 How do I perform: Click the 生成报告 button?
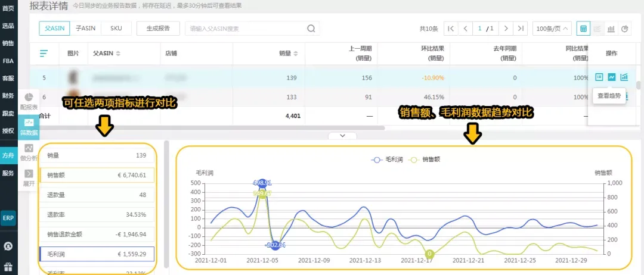point(159,29)
